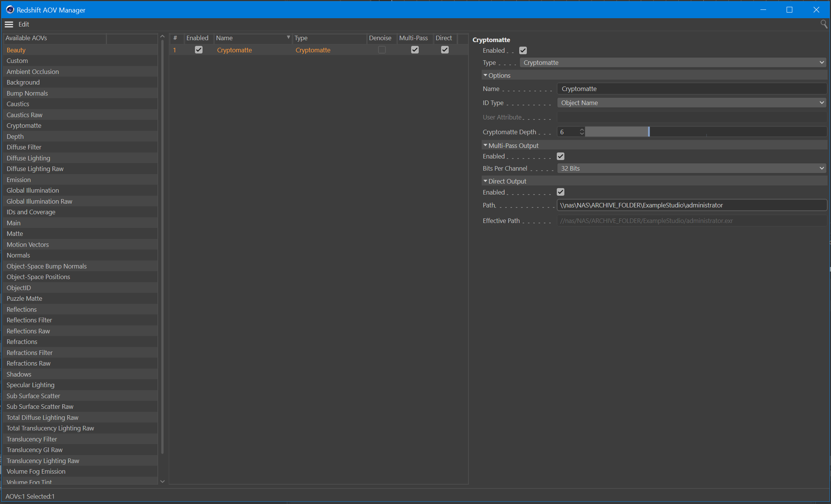This screenshot has width=831, height=504.
Task: Toggle Direct Output Enabled checkbox
Action: (x=560, y=192)
